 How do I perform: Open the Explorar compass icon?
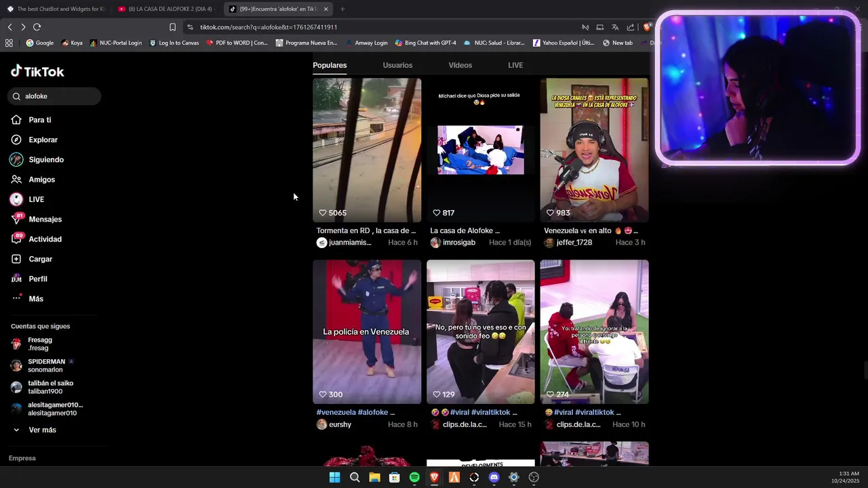point(16,140)
